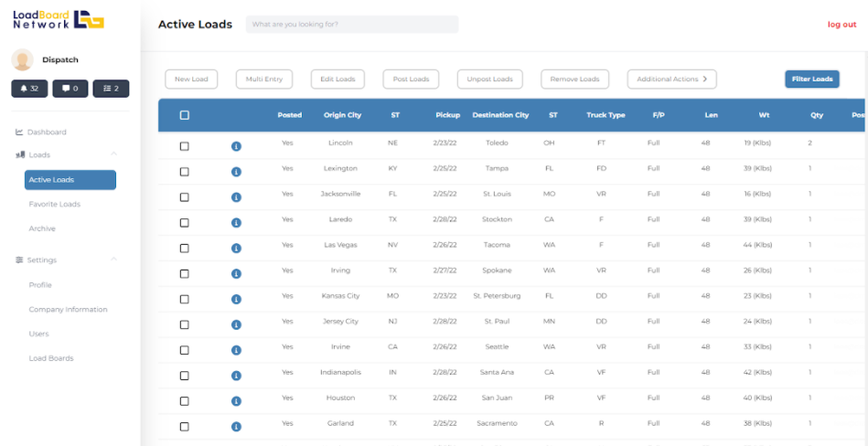Open Company Information settings page
The height and width of the screenshot is (446, 868).
[68, 309]
